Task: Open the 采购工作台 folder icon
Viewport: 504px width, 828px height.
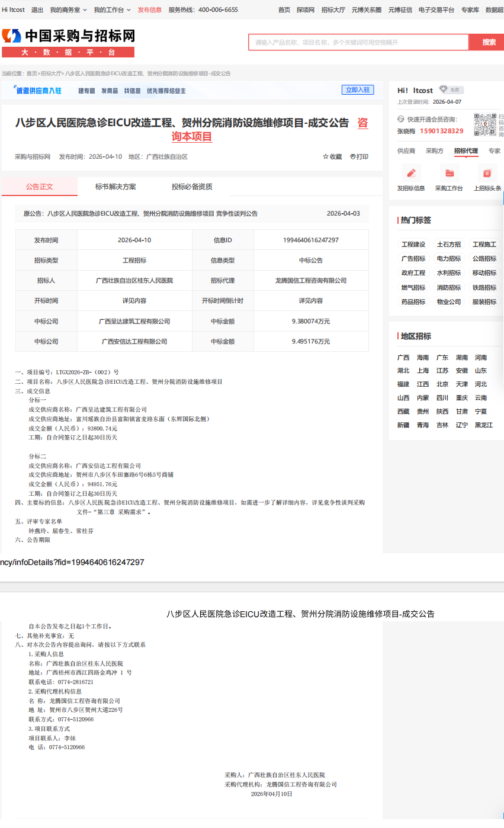Action: (x=449, y=173)
